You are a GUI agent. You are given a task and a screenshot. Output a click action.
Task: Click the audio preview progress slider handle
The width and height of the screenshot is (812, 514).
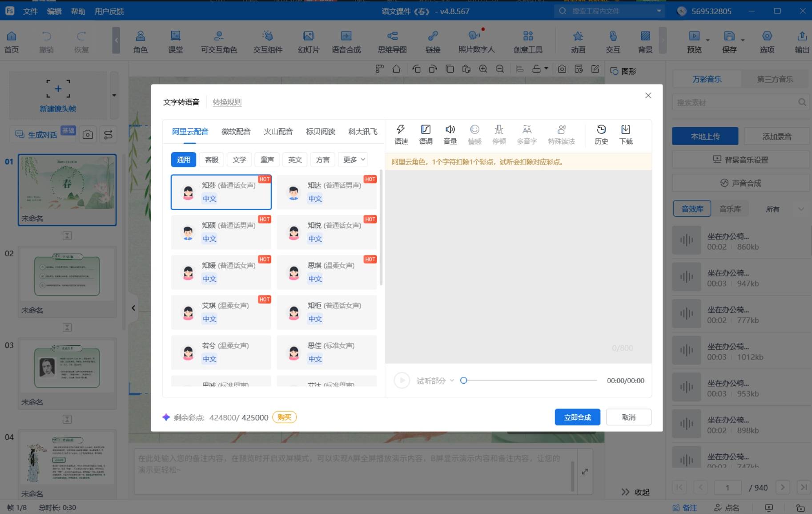(464, 380)
